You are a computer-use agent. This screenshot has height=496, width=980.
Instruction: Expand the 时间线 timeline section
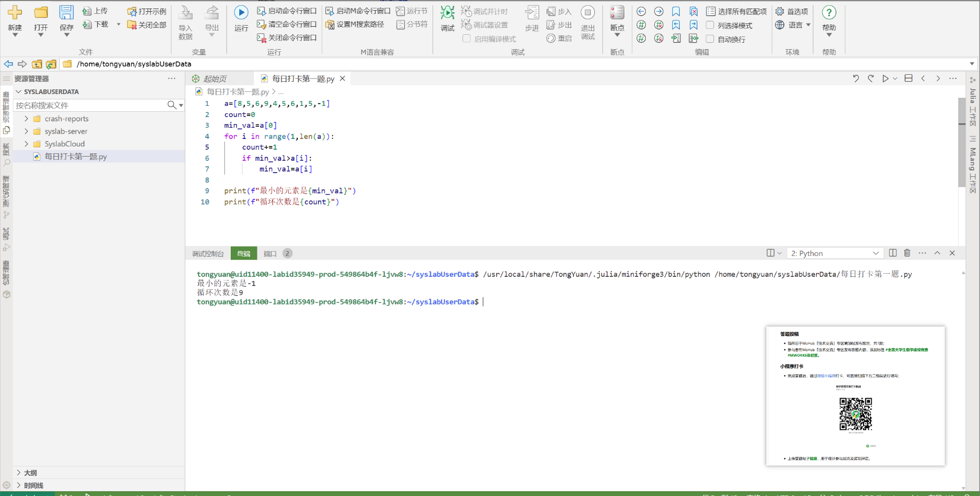(x=19, y=485)
